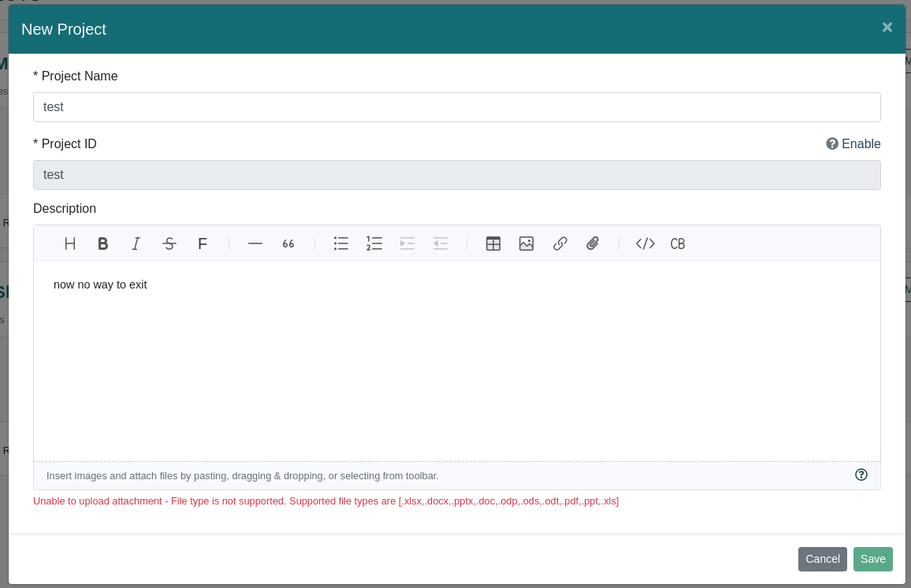The image size is (911, 588).
Task: Apply strikethrough formatting
Action: (169, 244)
